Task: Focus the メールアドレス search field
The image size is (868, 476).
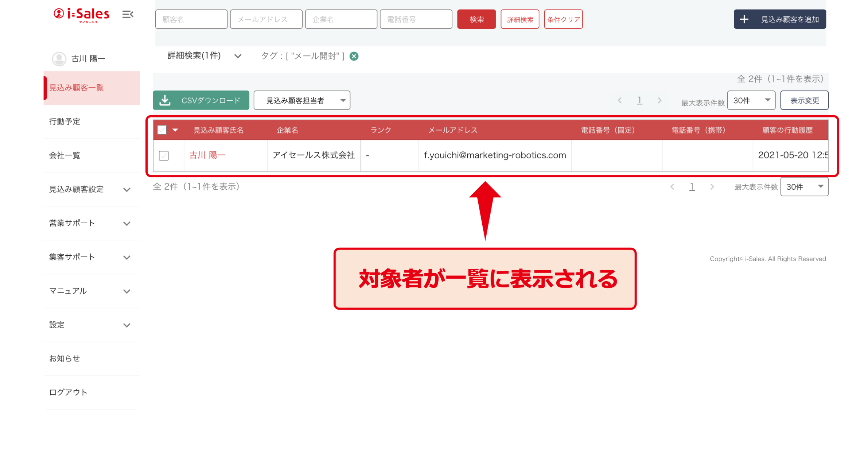Action: [266, 19]
